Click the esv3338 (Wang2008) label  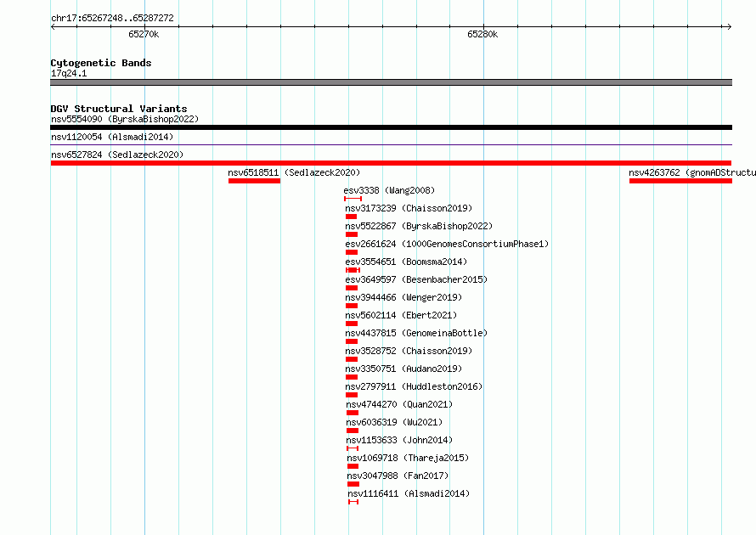389,190
